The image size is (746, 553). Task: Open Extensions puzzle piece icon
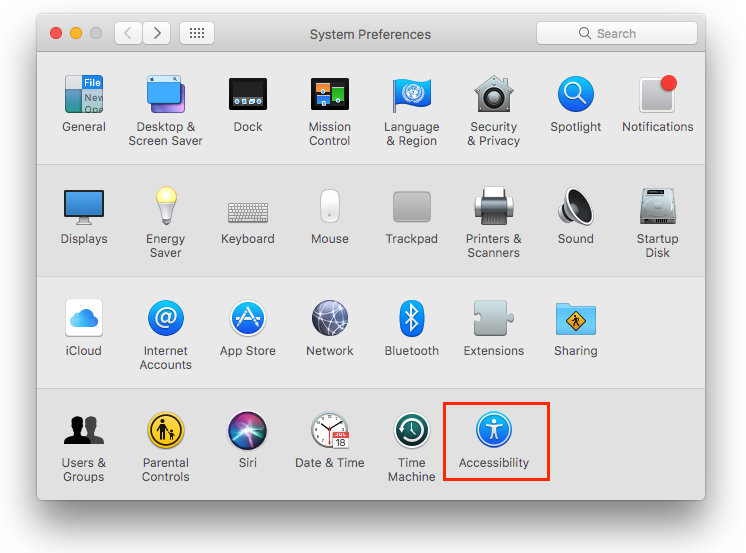493,318
